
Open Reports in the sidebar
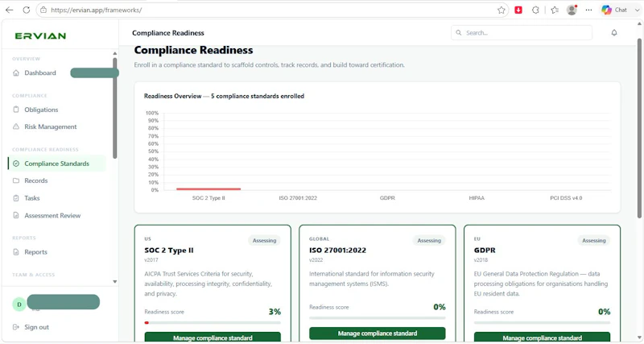[x=35, y=252]
